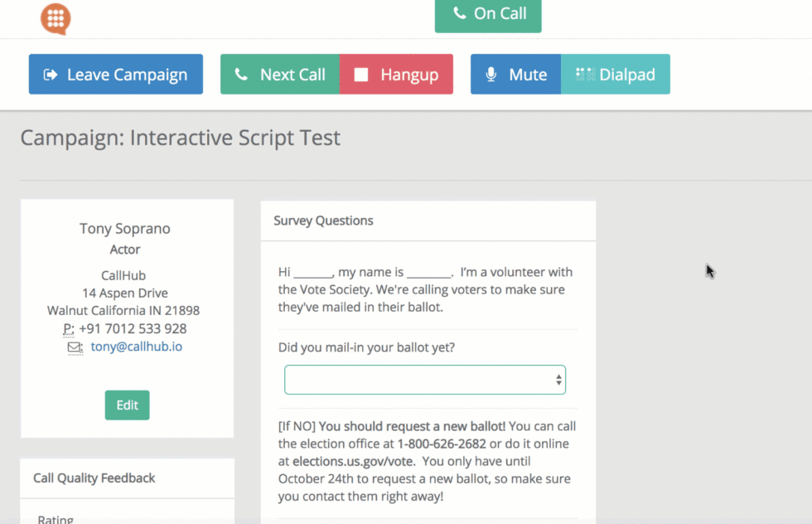812x524 pixels.
Task: Toggle Mute for the current call
Action: pyautogui.click(x=515, y=74)
